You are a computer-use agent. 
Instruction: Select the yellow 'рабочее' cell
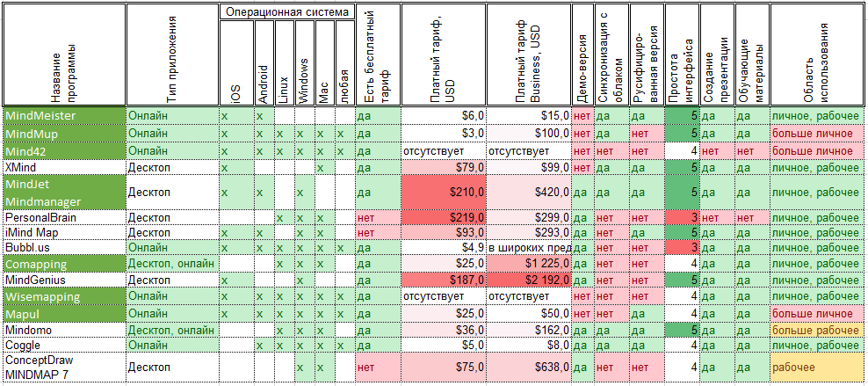click(817, 368)
